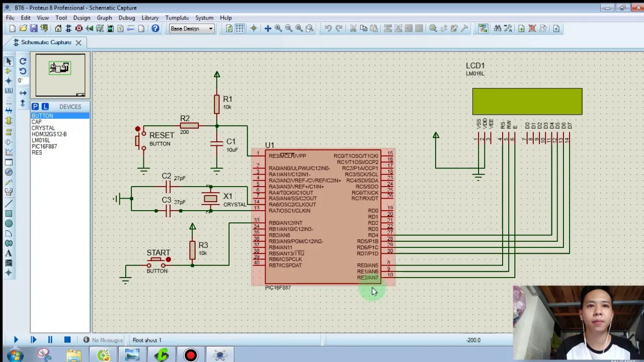Undo last action with toolbar arrow

pos(328,29)
